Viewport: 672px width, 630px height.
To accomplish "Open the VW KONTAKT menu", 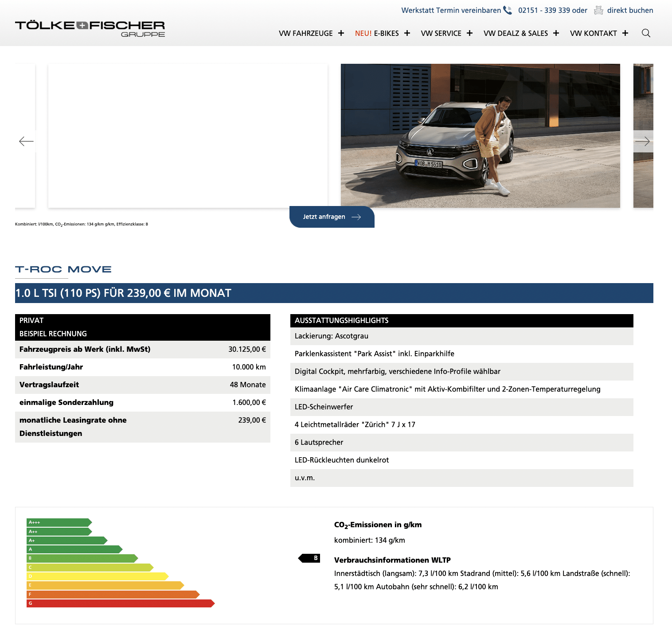I will (x=594, y=33).
